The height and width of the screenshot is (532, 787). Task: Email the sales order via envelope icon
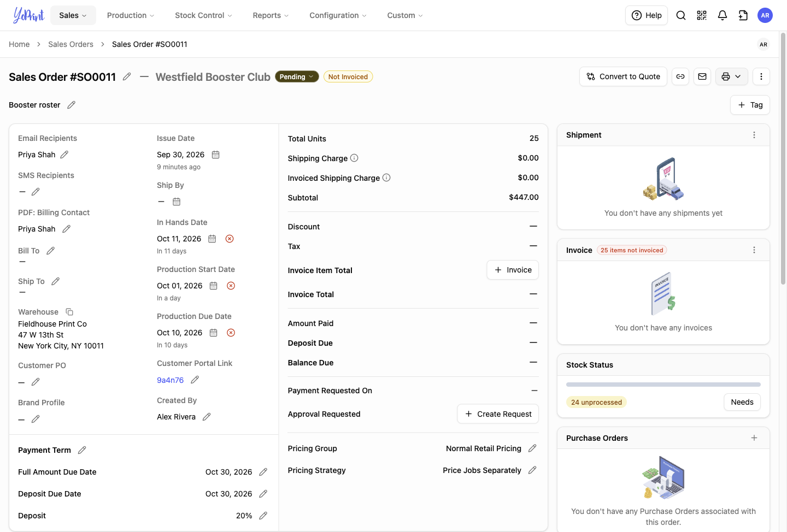[x=702, y=76]
